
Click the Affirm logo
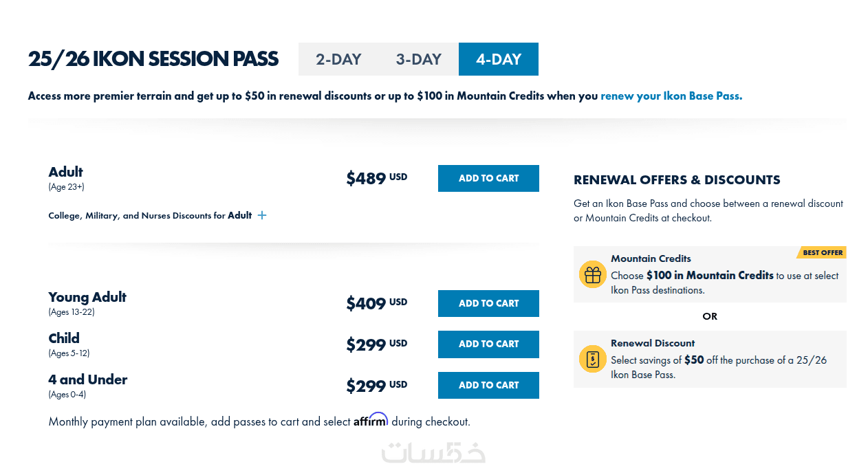[370, 420]
